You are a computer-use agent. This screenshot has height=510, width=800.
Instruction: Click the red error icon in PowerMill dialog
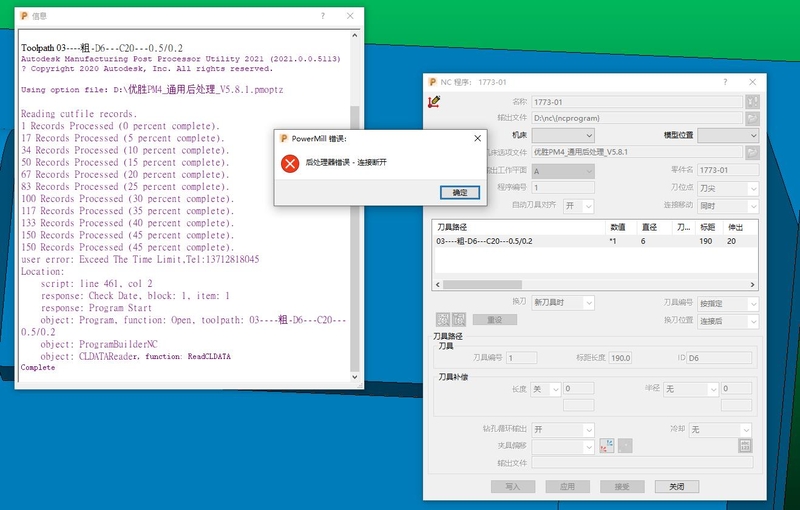pos(290,163)
